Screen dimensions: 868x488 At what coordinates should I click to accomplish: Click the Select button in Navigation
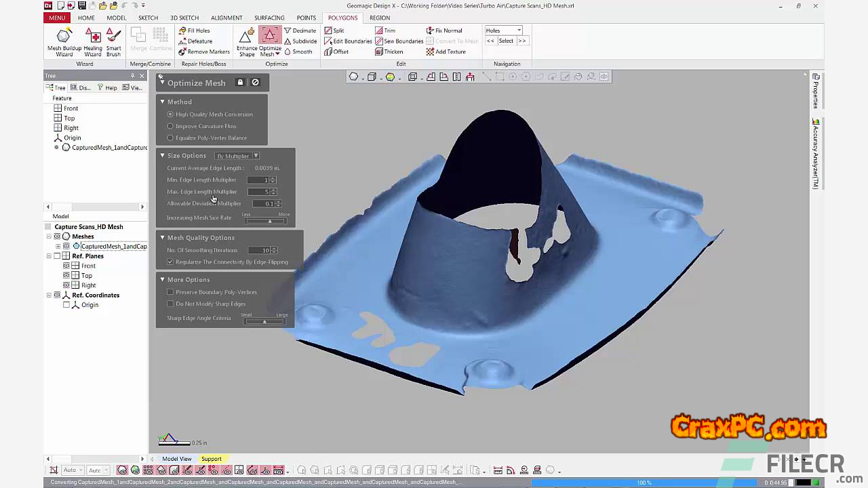506,41
